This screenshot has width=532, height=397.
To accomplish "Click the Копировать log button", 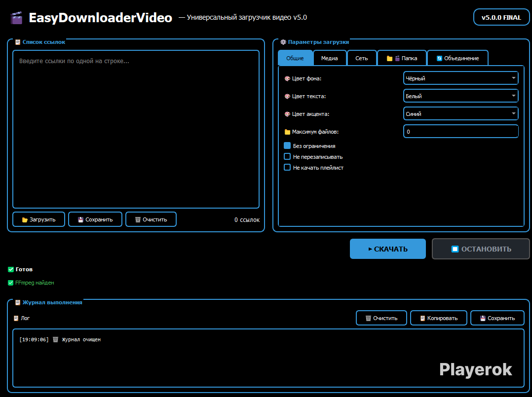I will click(439, 318).
